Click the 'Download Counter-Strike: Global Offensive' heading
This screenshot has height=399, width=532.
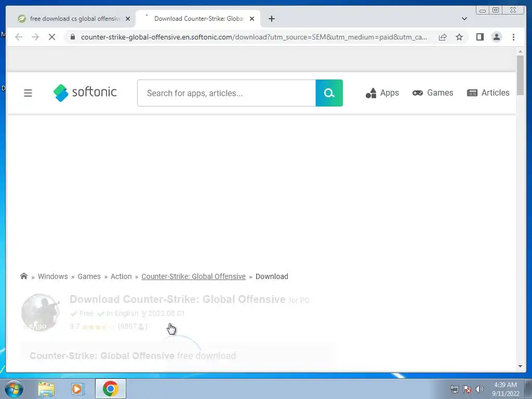coord(178,299)
